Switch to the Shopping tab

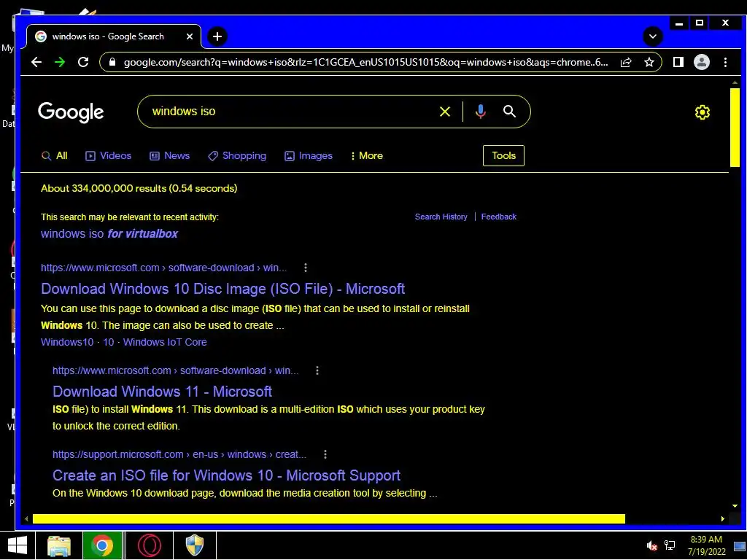pyautogui.click(x=237, y=156)
